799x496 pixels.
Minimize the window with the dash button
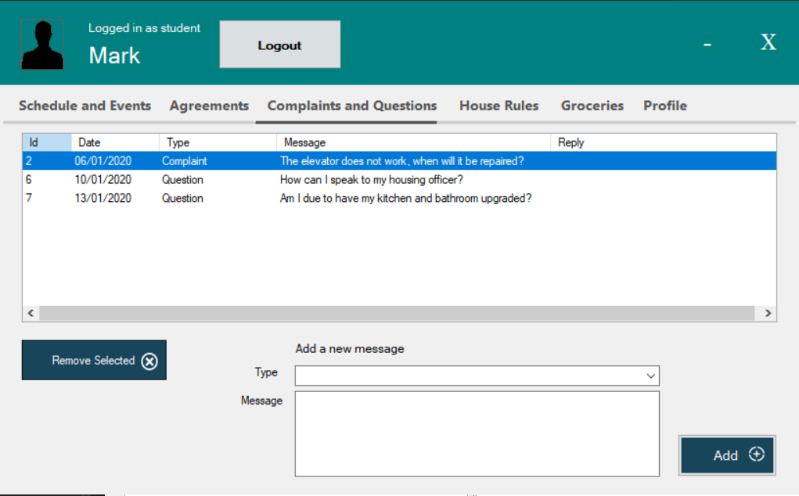(x=707, y=45)
